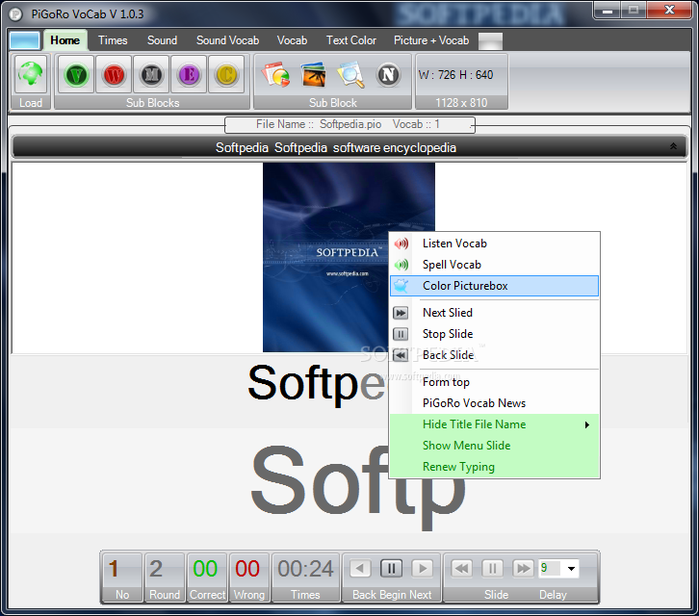The width and height of the screenshot is (699, 616).
Task: Click the Stop Slide pause icon in menu
Action: (401, 334)
